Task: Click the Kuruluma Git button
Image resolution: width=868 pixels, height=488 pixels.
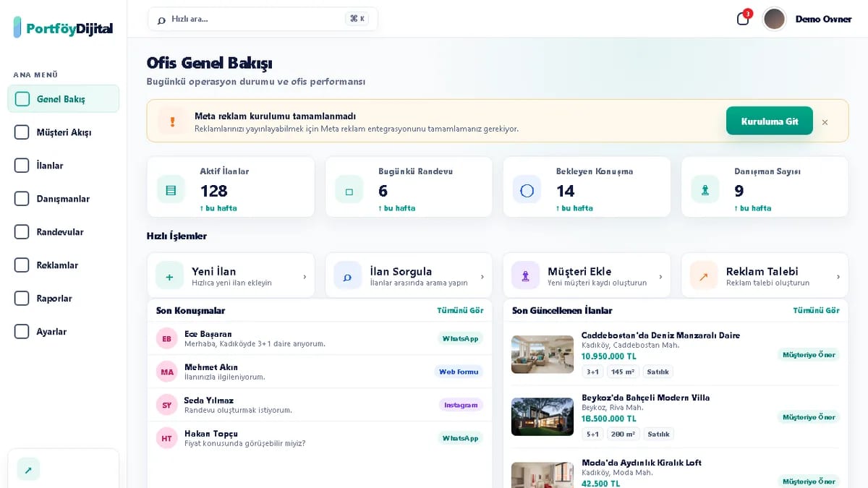Action: click(x=769, y=121)
